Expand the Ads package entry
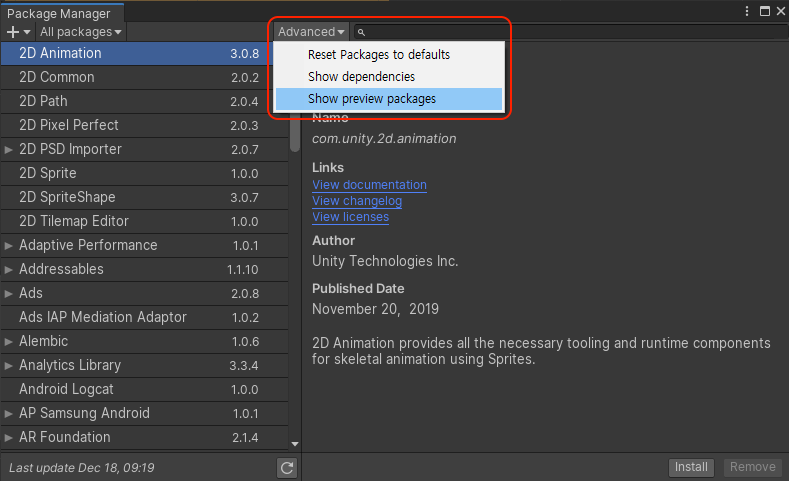 9,294
